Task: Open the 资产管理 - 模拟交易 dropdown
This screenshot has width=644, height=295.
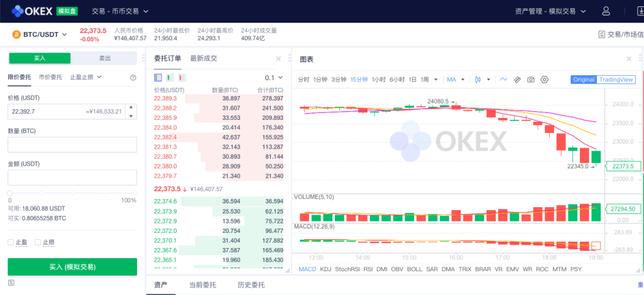Action: (550, 11)
